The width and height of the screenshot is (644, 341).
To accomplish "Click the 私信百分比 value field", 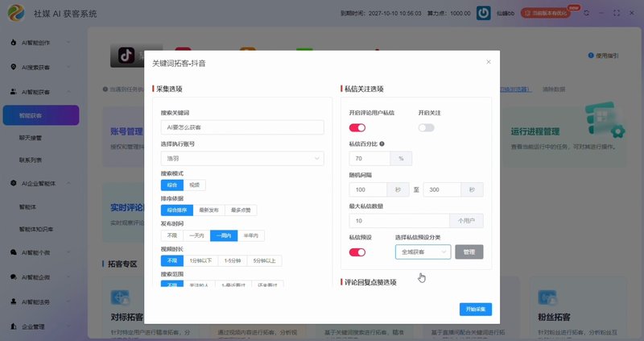I will (x=369, y=158).
